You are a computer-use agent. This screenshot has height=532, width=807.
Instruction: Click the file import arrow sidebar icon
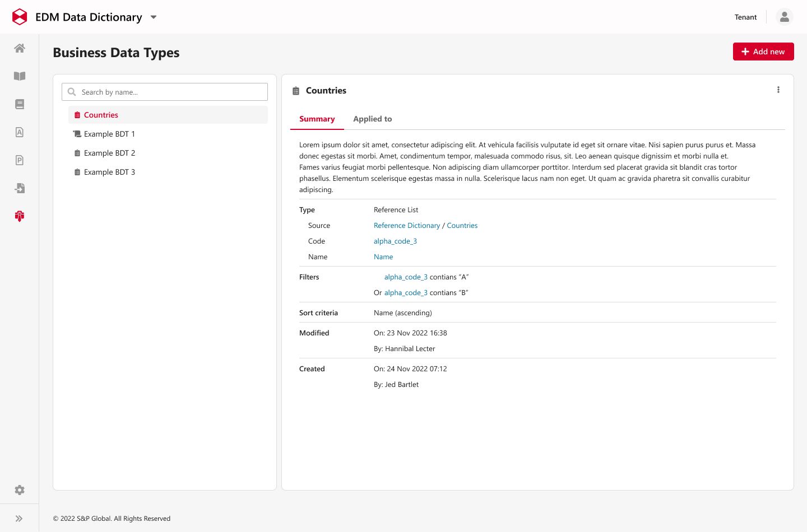(20, 188)
